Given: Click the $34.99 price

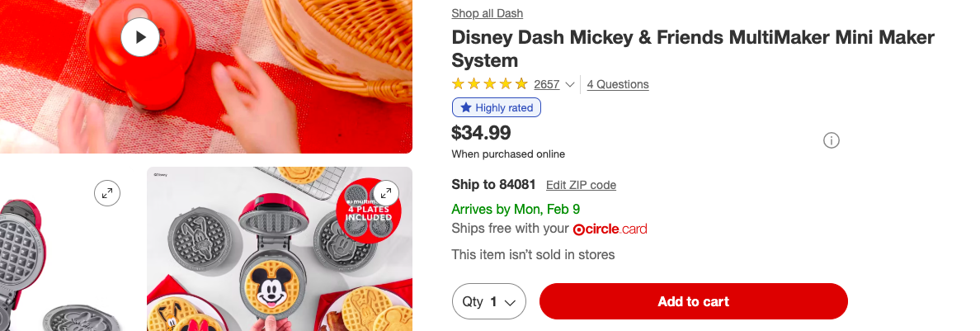Looking at the screenshot, I should [x=481, y=132].
